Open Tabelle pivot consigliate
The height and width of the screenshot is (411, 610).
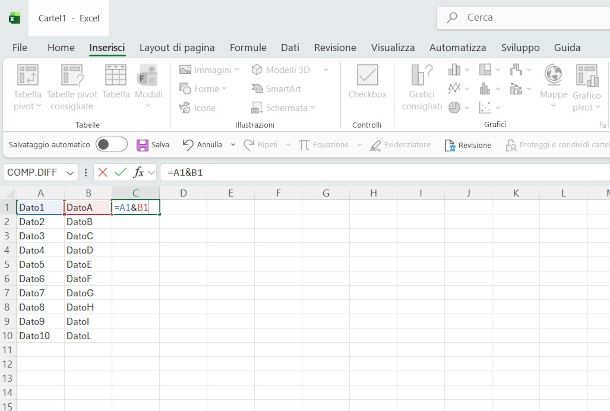[72, 88]
